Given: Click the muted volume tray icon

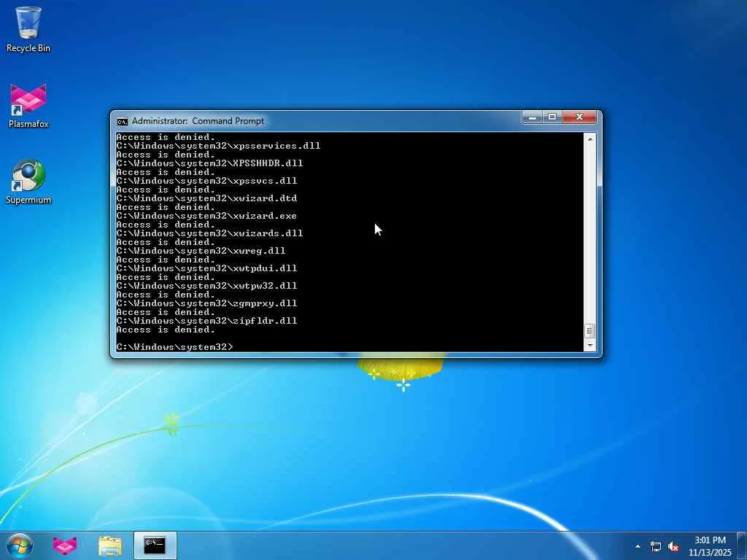Looking at the screenshot, I should tap(673, 547).
